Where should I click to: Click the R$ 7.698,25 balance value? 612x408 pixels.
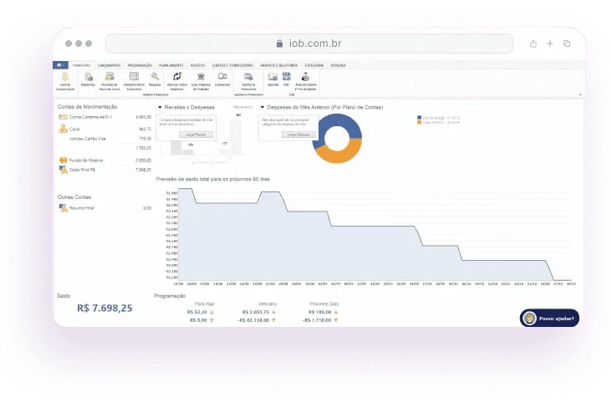pyautogui.click(x=105, y=308)
